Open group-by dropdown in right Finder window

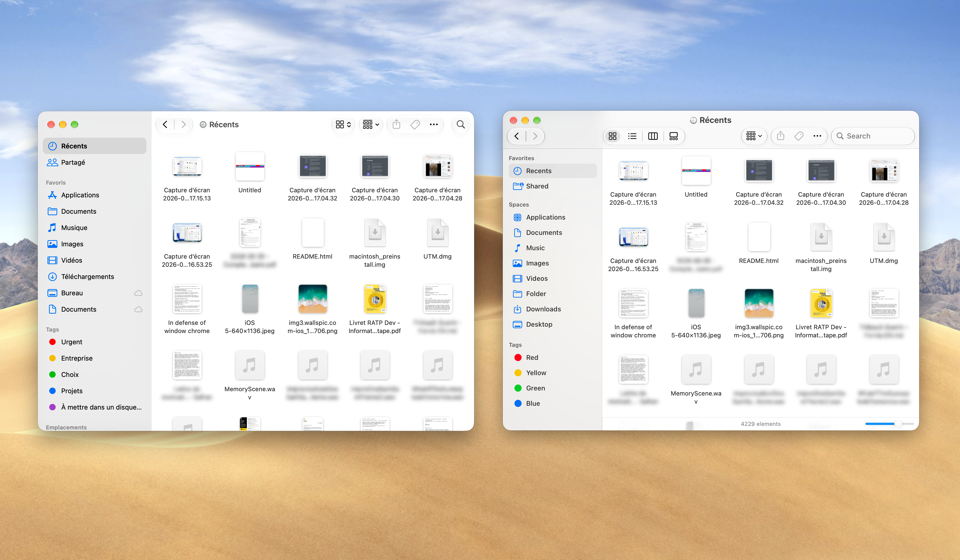754,136
